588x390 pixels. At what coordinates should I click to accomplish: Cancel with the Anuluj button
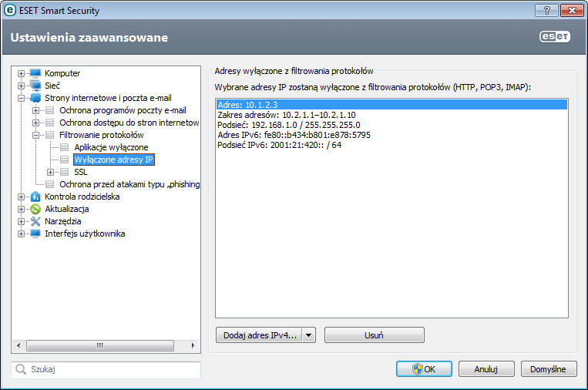pos(486,369)
